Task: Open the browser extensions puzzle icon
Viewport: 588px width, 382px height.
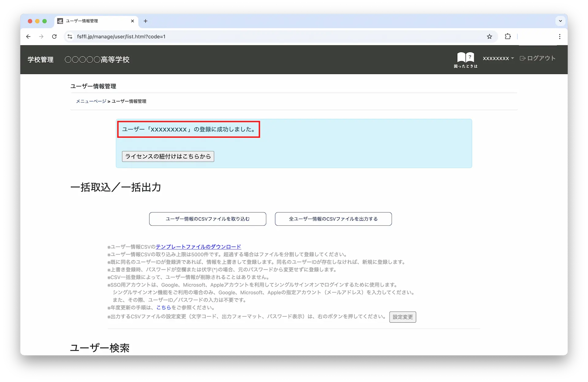Action: [508, 36]
